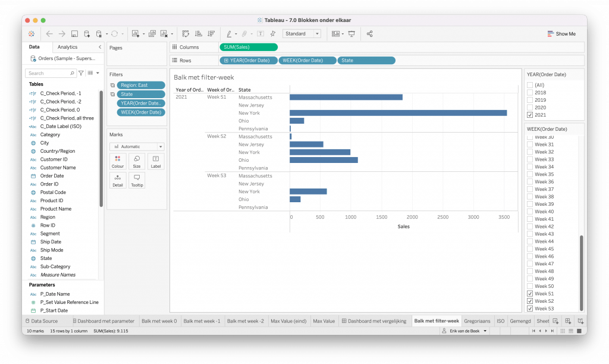Click the New worksheet icon in tab bar
The width and height of the screenshot is (609, 364).
[x=555, y=321]
